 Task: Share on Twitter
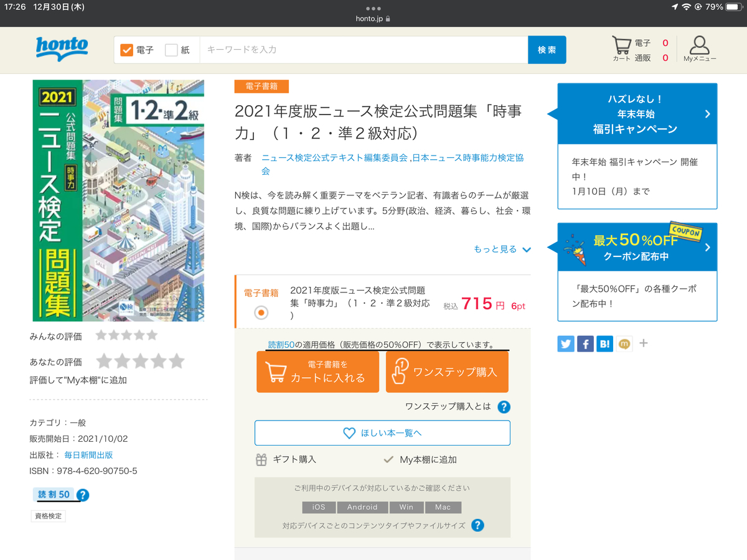566,343
